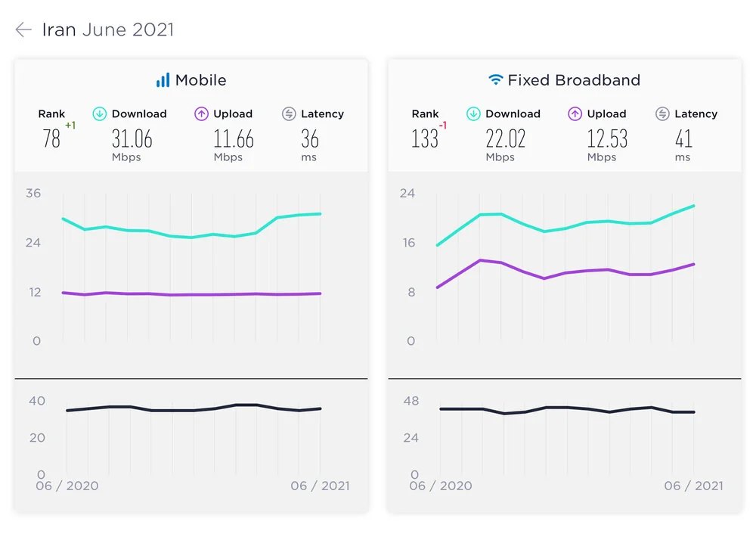Click the Fixed Broadband rank value 133

click(x=425, y=139)
